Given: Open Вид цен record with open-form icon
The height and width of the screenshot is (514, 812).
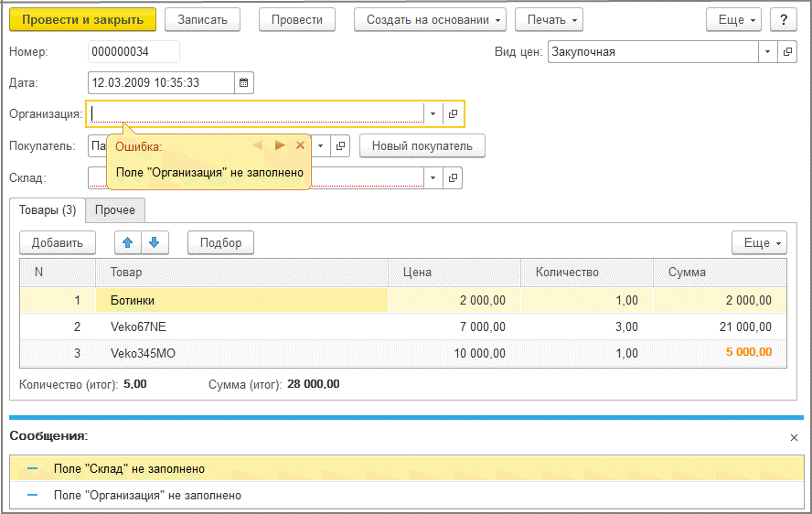Looking at the screenshot, I should click(787, 52).
